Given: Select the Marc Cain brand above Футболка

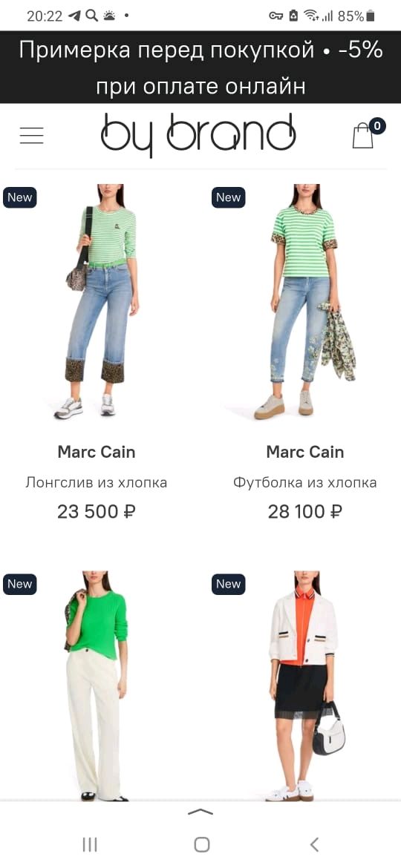Looking at the screenshot, I should 305,453.
